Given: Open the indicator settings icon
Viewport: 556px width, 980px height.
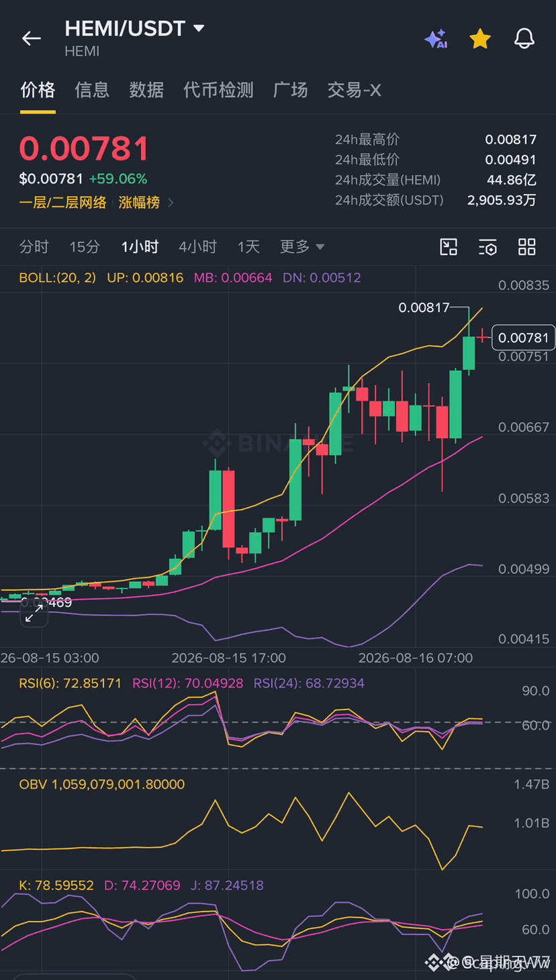Looking at the screenshot, I should click(x=488, y=247).
